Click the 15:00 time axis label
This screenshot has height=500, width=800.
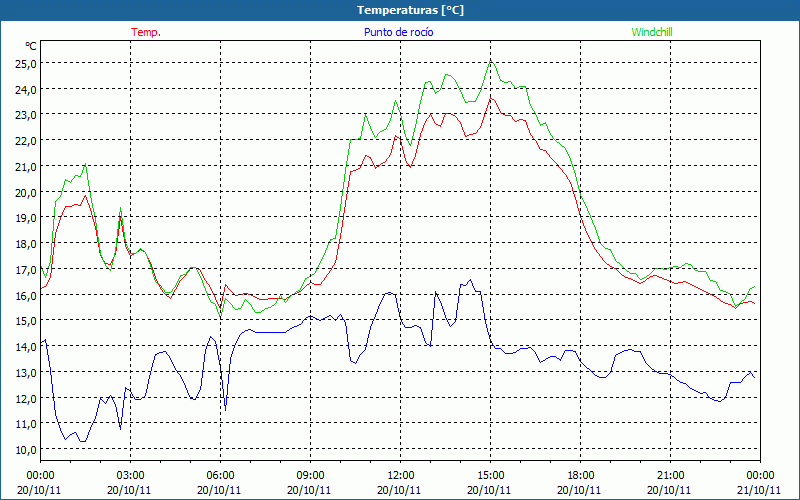pyautogui.click(x=490, y=476)
